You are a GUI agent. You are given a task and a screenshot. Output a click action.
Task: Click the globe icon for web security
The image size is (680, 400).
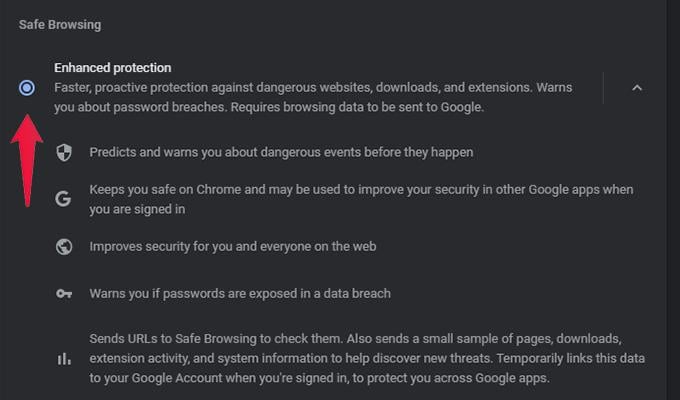point(64,246)
